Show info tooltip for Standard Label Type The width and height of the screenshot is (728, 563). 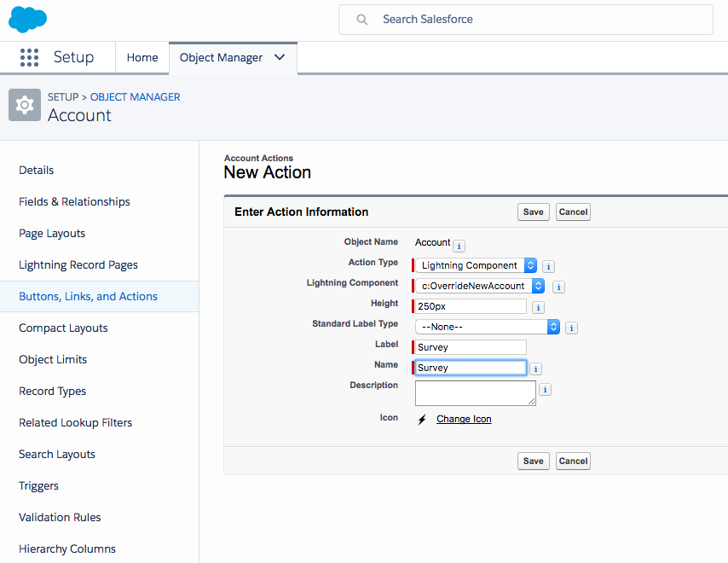(571, 328)
